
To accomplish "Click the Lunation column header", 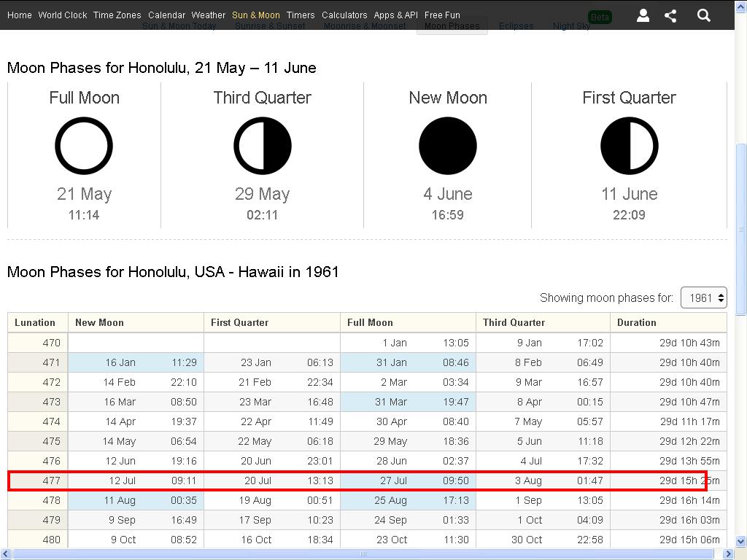I will (x=35, y=322).
